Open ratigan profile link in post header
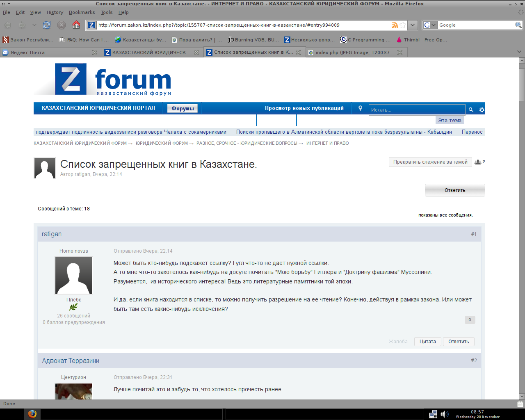 [52, 234]
